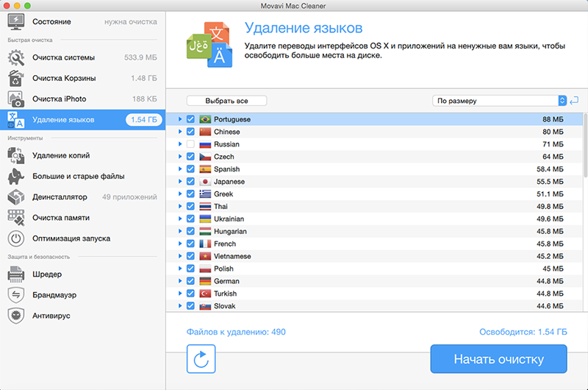Screen dimensions: 588x390
Task: Select the German language row
Action: pyautogui.click(x=367, y=281)
